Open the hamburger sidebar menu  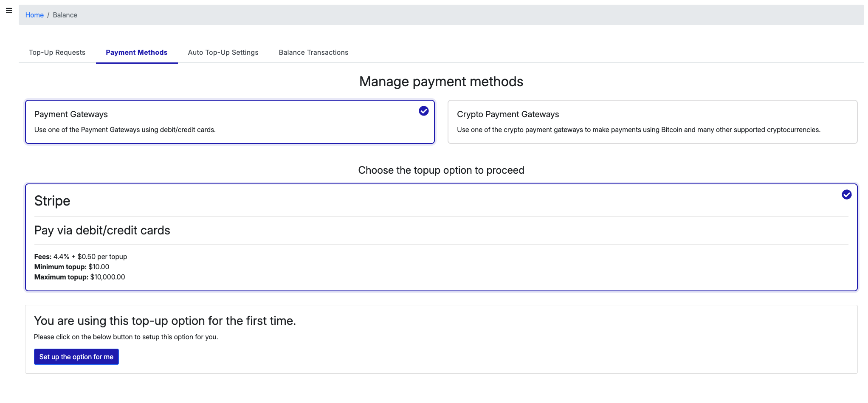point(8,11)
